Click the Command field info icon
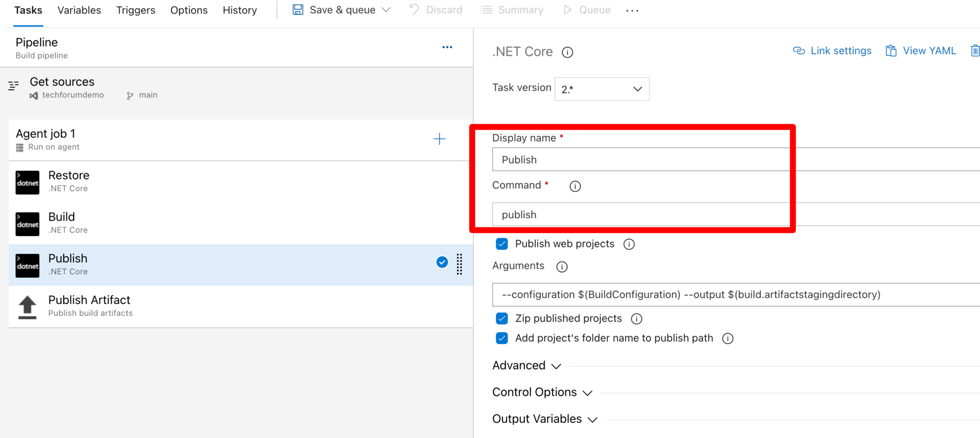The height and width of the screenshot is (438, 980). (x=575, y=186)
